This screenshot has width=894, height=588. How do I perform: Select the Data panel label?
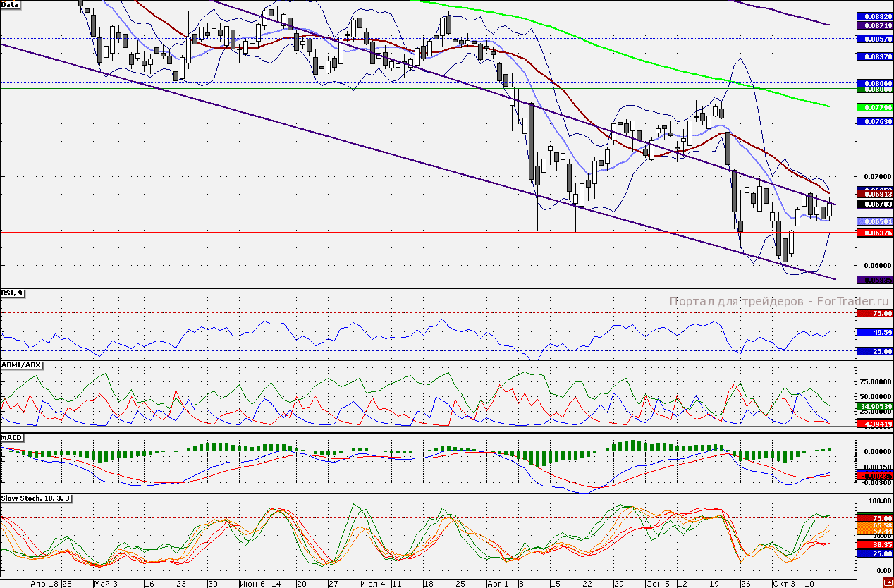point(11,4)
